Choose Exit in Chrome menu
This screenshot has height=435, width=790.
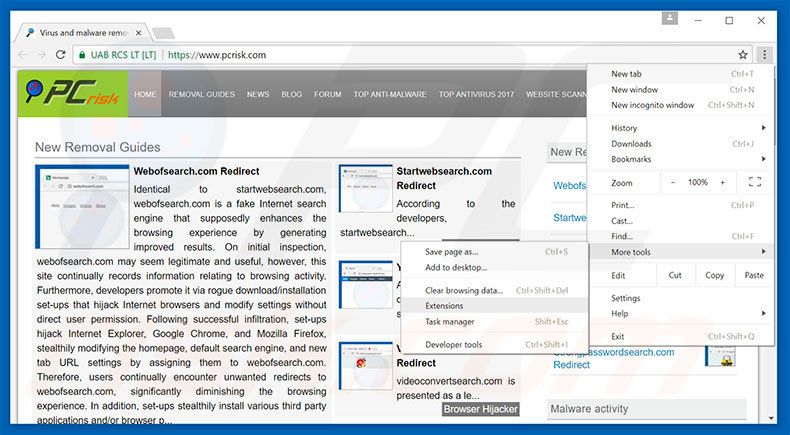point(680,336)
